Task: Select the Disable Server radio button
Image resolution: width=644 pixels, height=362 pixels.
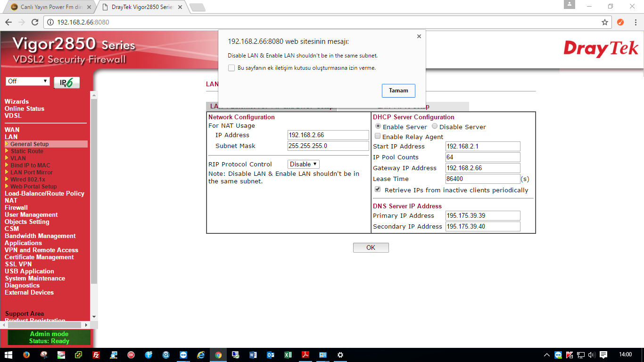Action: (x=435, y=126)
